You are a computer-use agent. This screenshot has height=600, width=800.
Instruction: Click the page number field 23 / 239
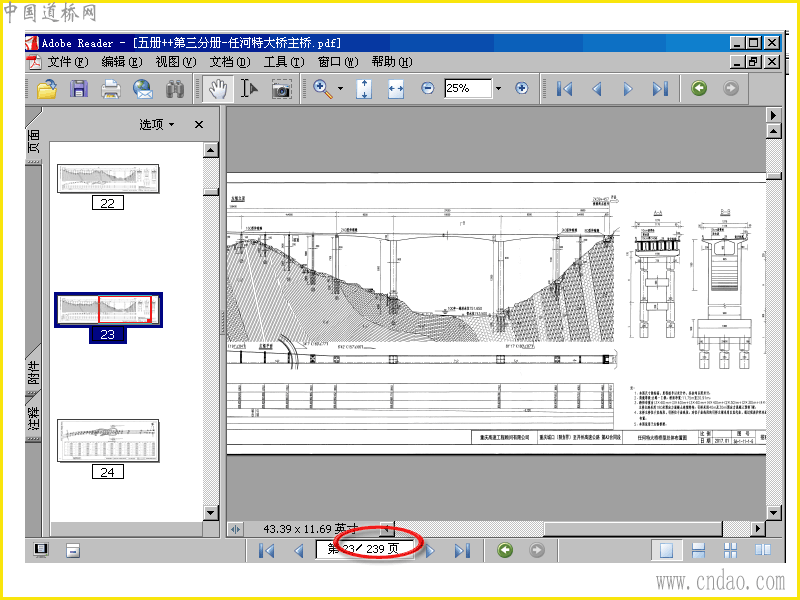tap(365, 549)
